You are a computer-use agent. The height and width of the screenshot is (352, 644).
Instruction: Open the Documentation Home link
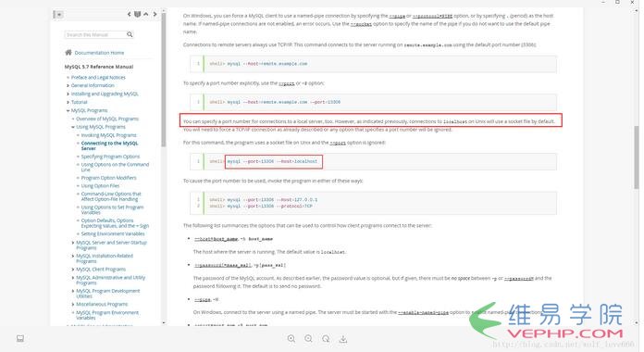[x=99, y=53]
